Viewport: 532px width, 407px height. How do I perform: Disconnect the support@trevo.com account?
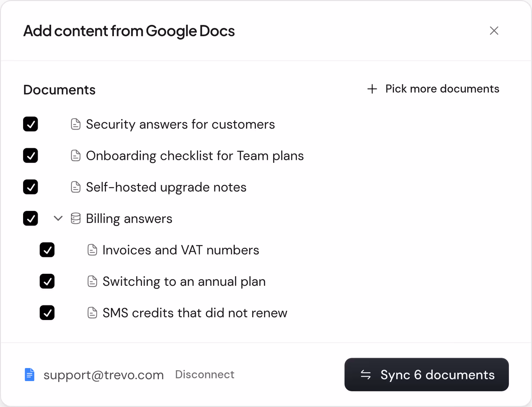pos(205,375)
